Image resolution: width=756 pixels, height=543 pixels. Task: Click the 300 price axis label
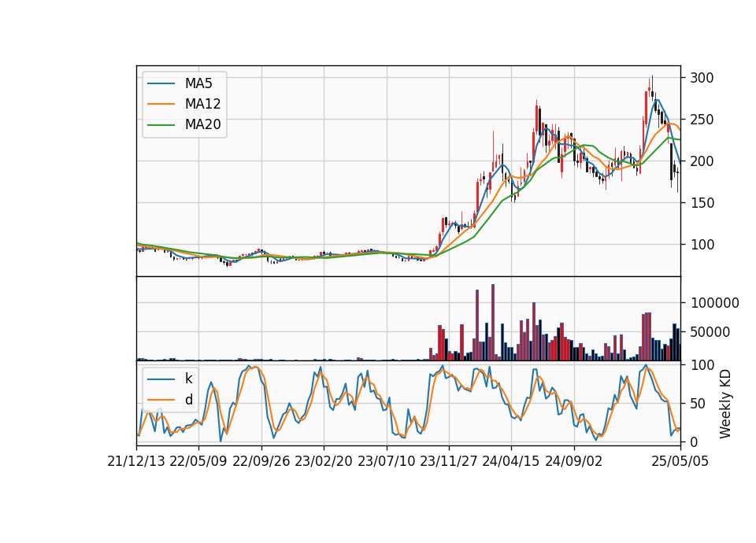[x=702, y=78]
